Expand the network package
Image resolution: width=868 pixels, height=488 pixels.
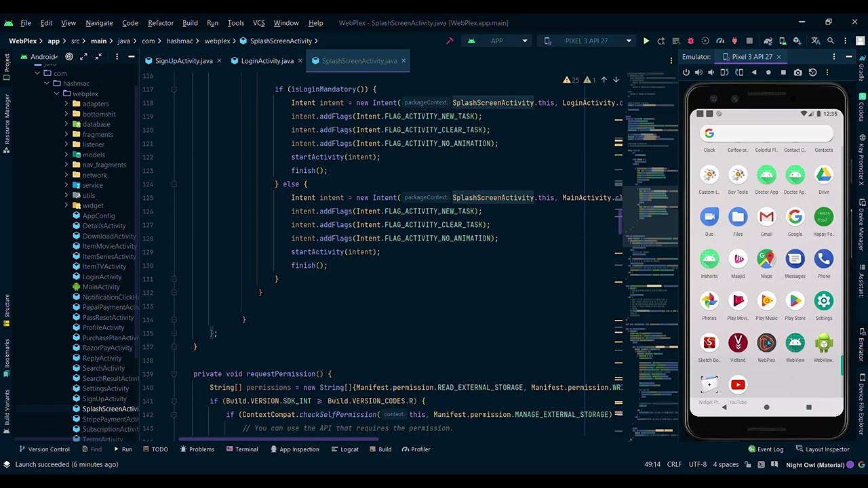[x=66, y=175]
